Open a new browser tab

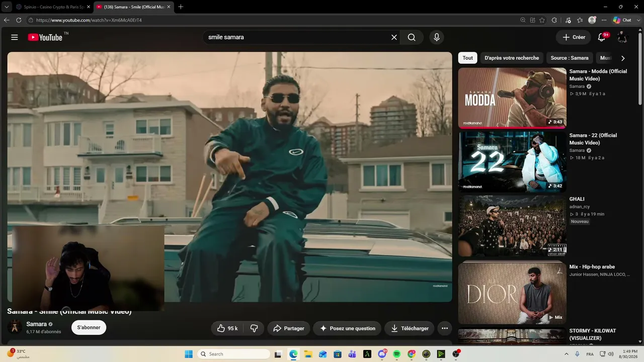pyautogui.click(x=181, y=7)
